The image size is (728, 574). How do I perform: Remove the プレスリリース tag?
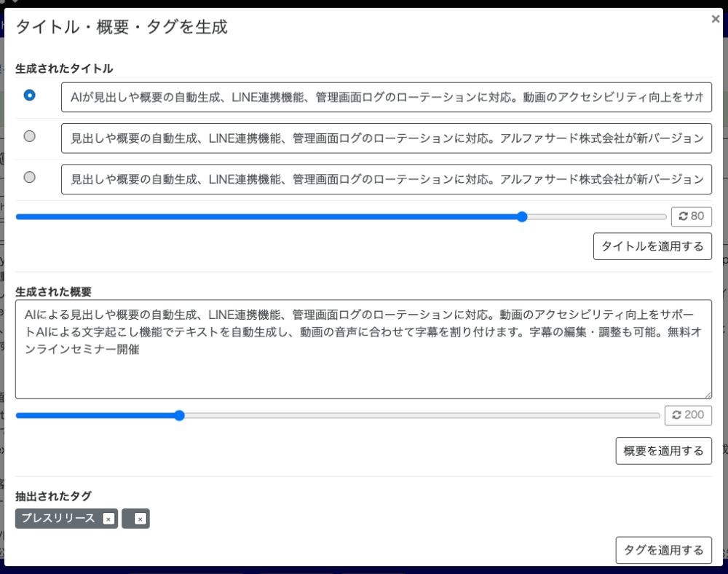108,519
